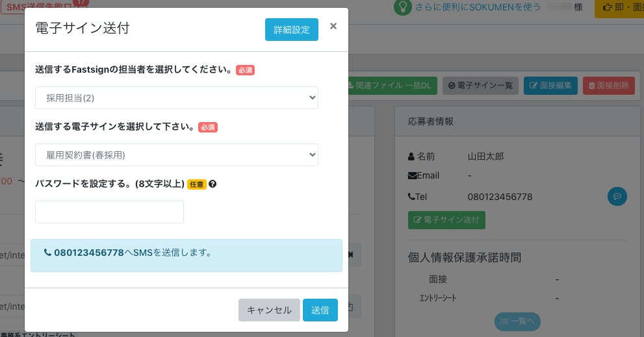Click the 面接編集 edit button
This screenshot has width=644, height=337.
(x=550, y=85)
